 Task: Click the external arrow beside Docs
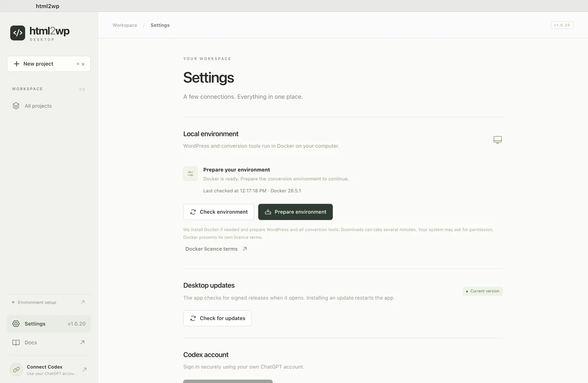(82, 342)
